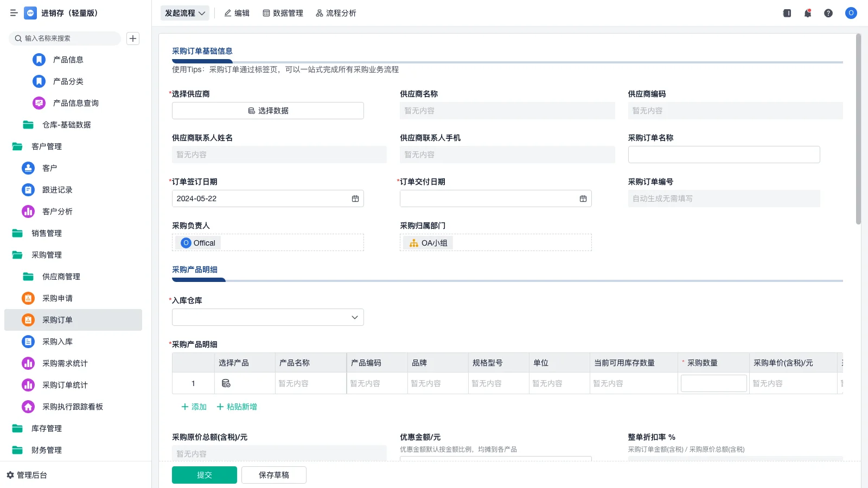Select 采购执行跟踪看板 in the sidebar
This screenshot has width=868, height=488.
[x=73, y=407]
